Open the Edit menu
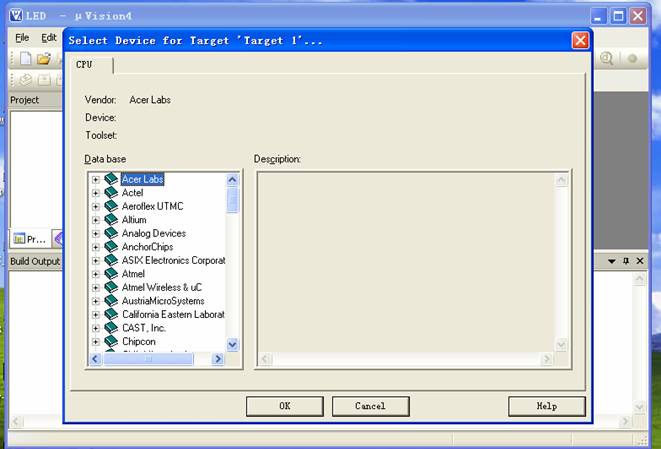The image size is (661, 449). coord(48,38)
